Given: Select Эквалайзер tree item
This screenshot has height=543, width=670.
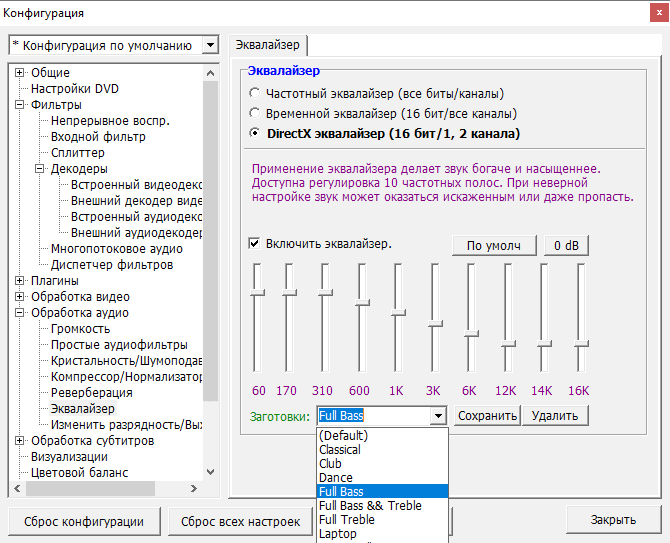Looking at the screenshot, I should (82, 408).
